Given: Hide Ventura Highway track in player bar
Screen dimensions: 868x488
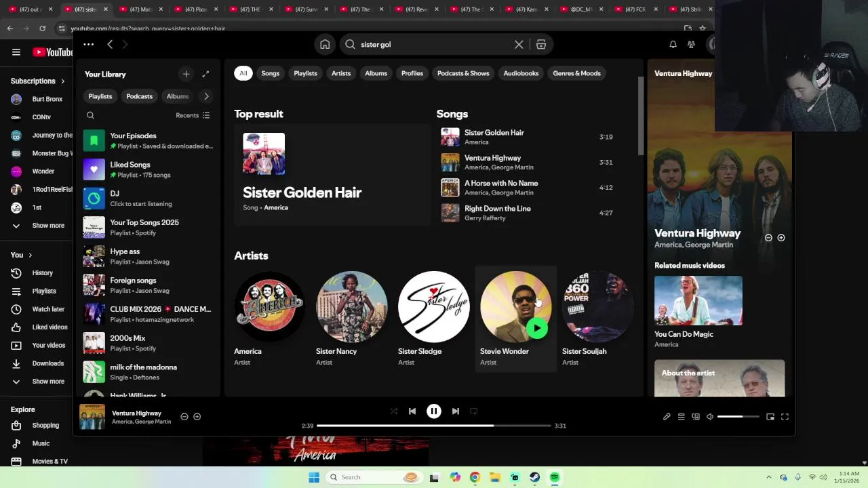Looking at the screenshot, I should (184, 417).
